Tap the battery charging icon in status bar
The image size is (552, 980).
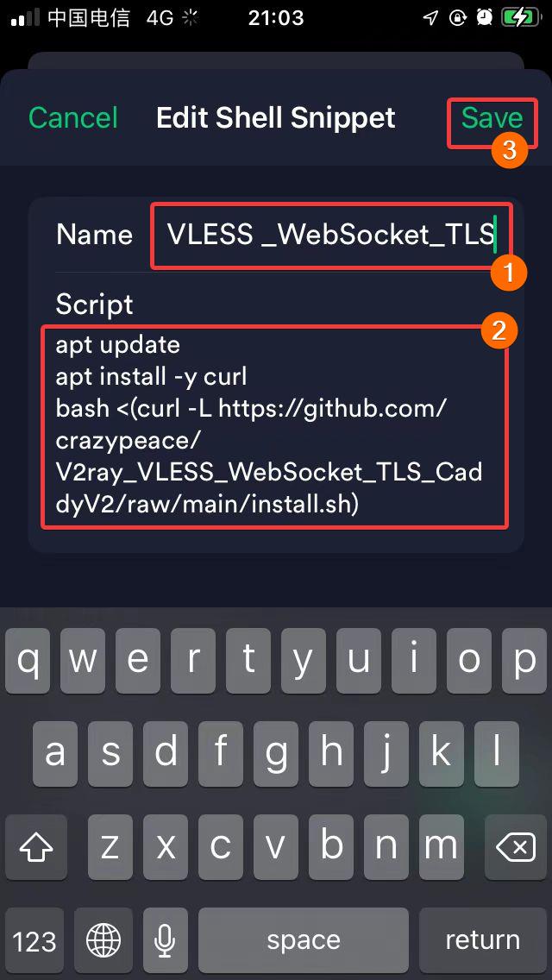click(519, 17)
